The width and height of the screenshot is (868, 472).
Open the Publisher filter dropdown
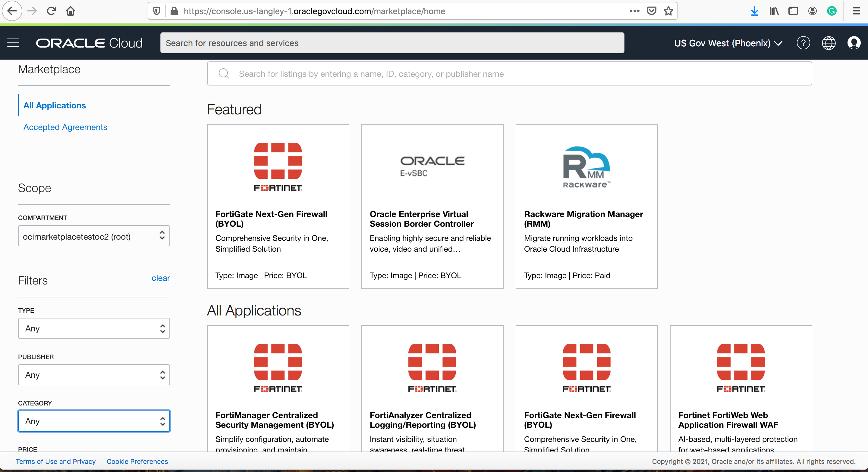click(x=94, y=375)
